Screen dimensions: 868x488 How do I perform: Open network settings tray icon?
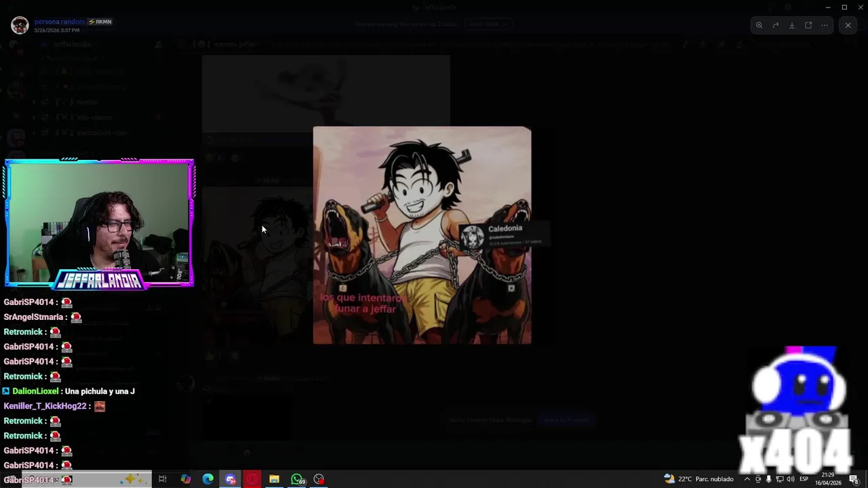[x=780, y=479]
